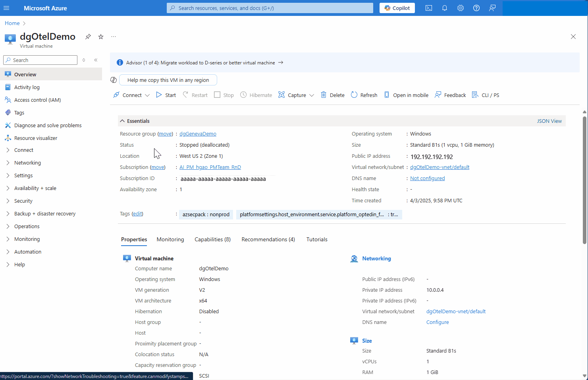
Task: Expand Availability + scale group
Action: (8, 188)
